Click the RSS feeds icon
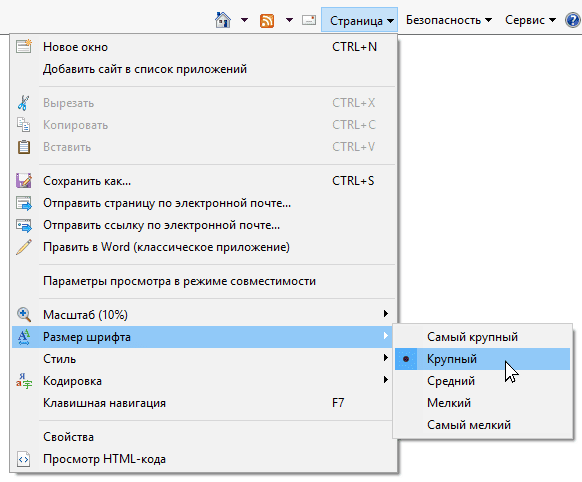Viewport: 582px width, 482px height. pos(267,20)
